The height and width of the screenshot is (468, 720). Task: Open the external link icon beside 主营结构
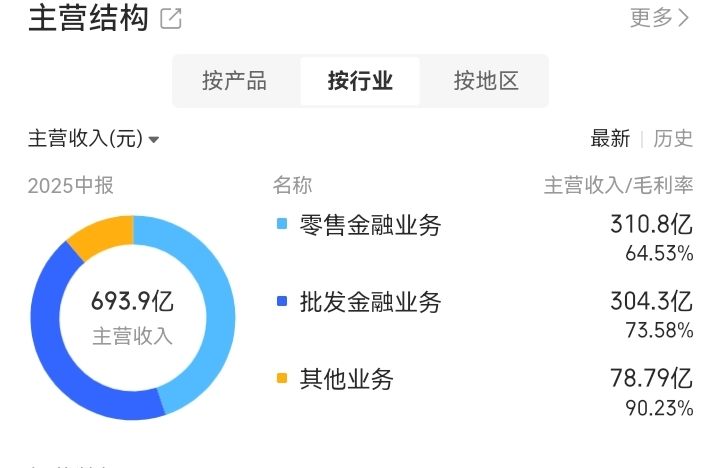click(x=171, y=19)
